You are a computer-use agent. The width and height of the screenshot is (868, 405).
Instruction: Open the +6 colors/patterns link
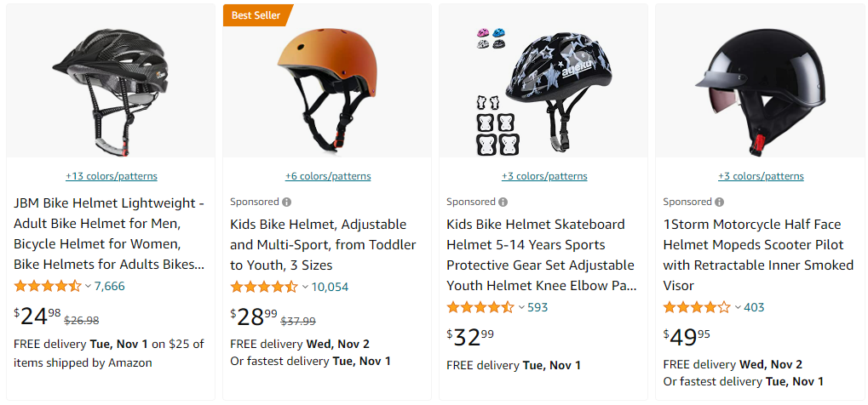[x=328, y=177]
